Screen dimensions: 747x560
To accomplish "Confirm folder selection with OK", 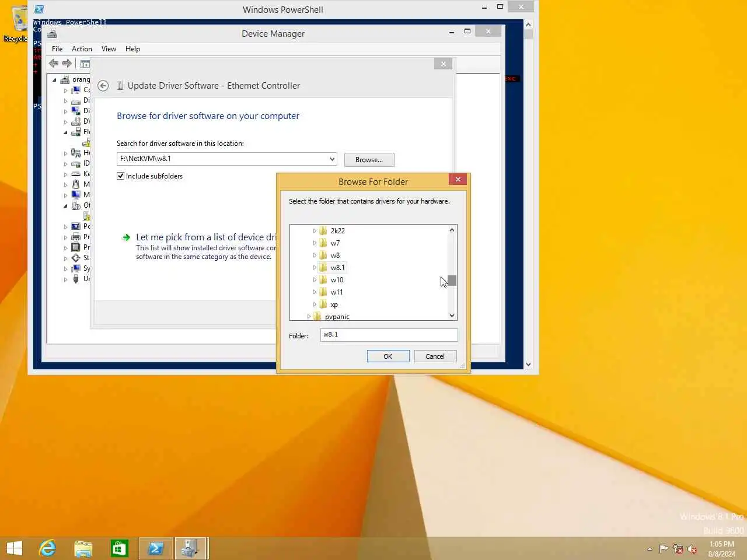I will (x=388, y=356).
